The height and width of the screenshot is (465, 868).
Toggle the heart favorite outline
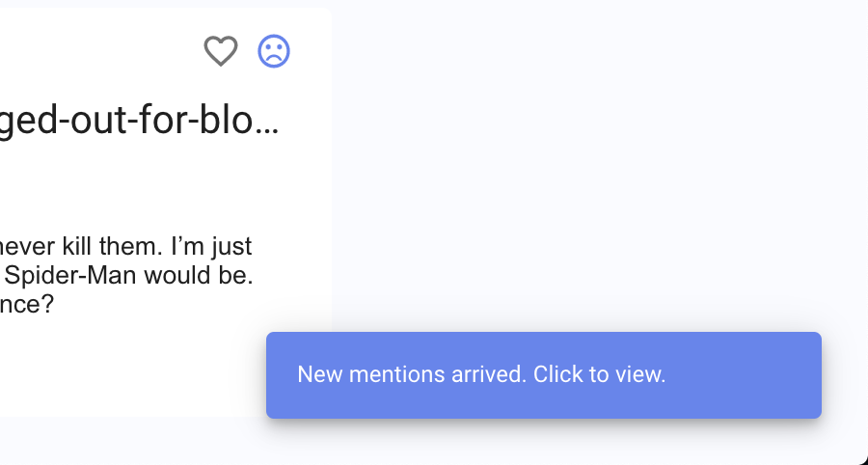tap(221, 51)
